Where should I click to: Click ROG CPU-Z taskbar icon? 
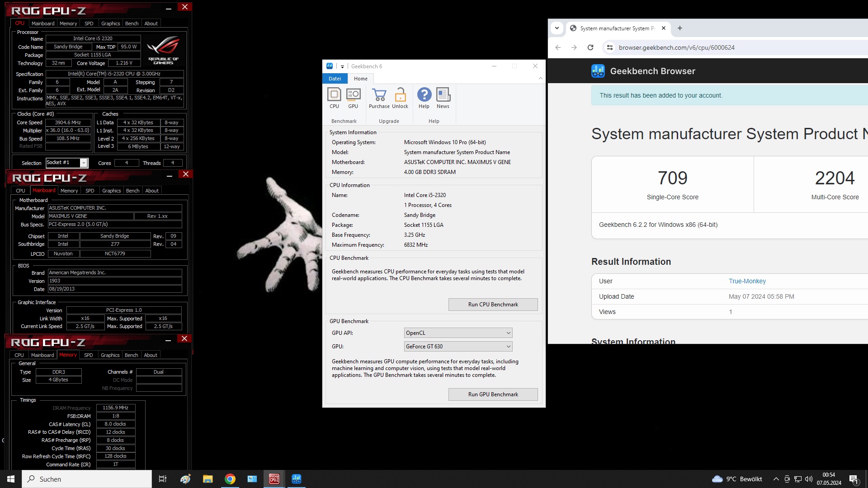click(x=274, y=479)
